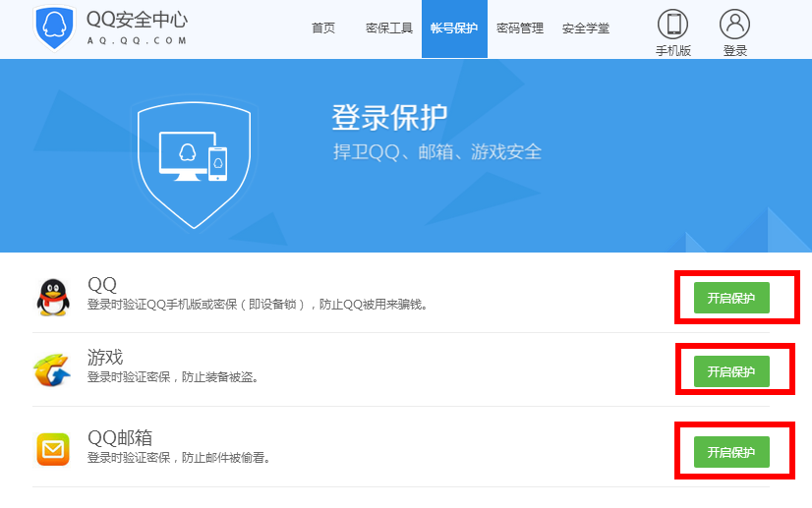Open the 安全学堂 tab
812x508 pixels.
pyautogui.click(x=586, y=28)
